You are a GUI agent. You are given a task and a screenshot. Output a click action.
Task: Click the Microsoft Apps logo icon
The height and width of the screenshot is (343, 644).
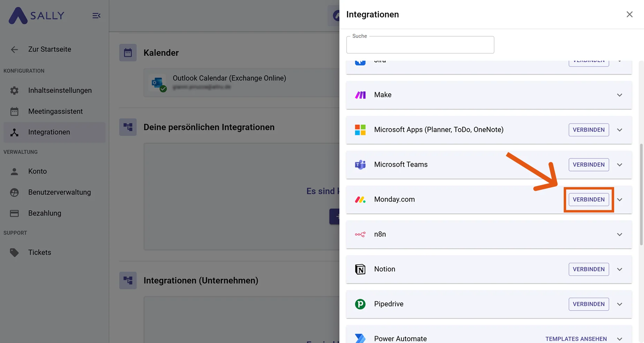(x=360, y=130)
